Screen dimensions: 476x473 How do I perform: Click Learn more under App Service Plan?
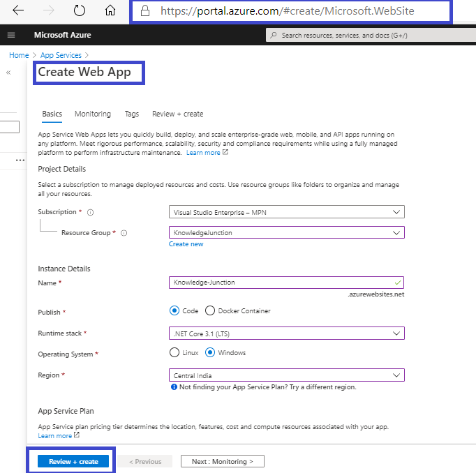(x=55, y=436)
